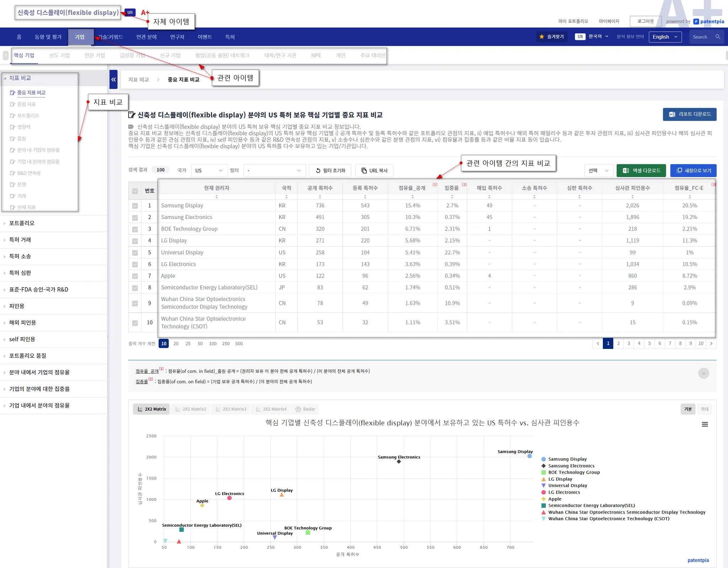Check the Universal Display row checkbox
This screenshot has width=728, height=568.
[135, 253]
